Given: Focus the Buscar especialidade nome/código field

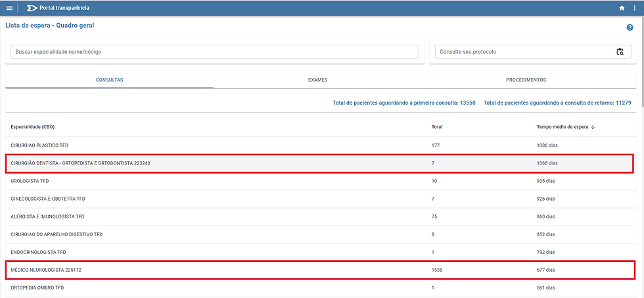Looking at the screenshot, I should (214, 52).
